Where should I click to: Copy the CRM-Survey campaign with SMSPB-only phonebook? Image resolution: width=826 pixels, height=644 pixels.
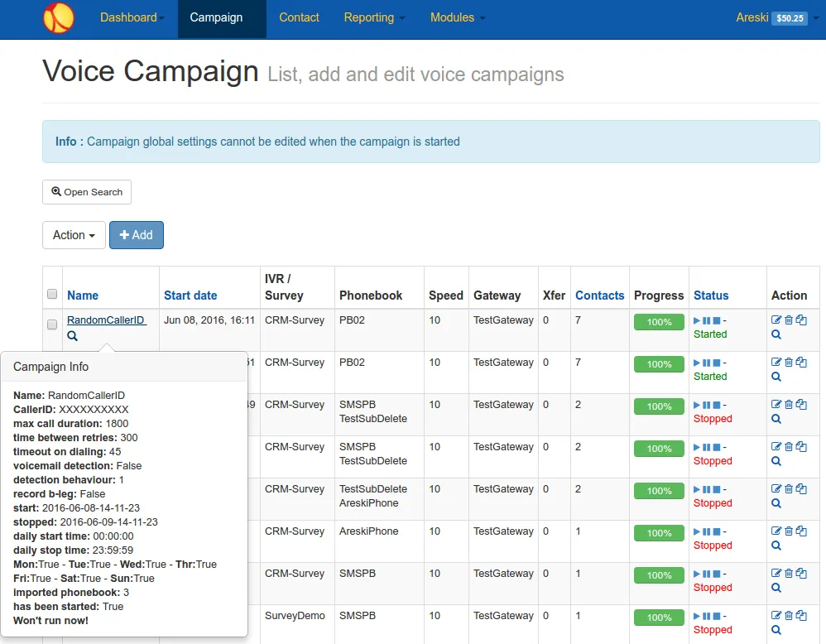[x=801, y=573]
